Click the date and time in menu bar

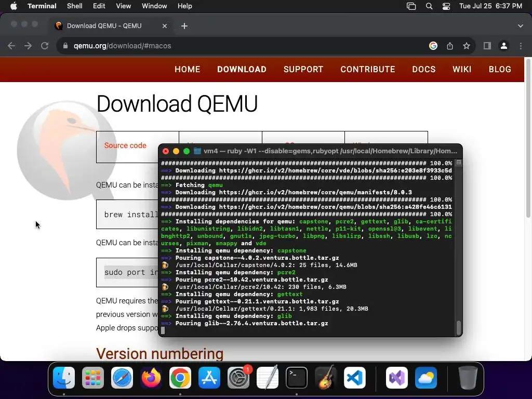(x=490, y=6)
